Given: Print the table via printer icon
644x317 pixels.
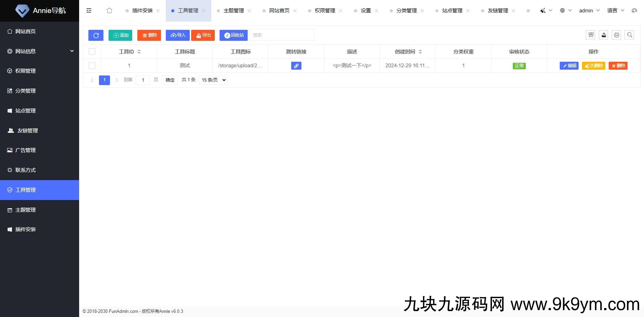Looking at the screenshot, I should pyautogui.click(x=617, y=35).
